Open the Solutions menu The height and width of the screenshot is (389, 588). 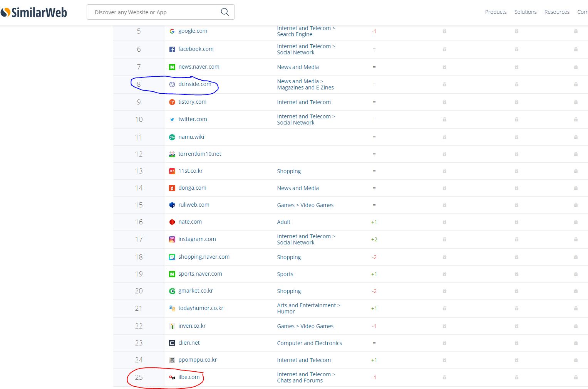point(525,12)
